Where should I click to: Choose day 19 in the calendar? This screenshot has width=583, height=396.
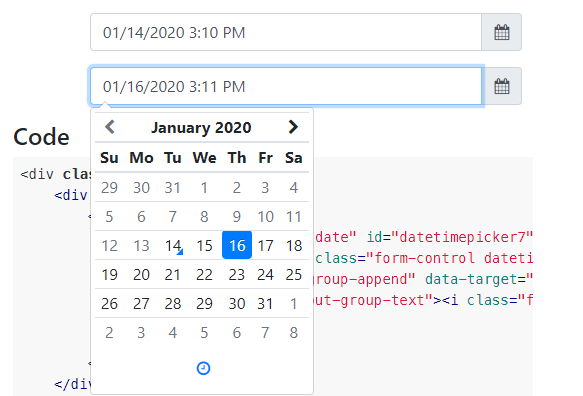click(x=109, y=274)
